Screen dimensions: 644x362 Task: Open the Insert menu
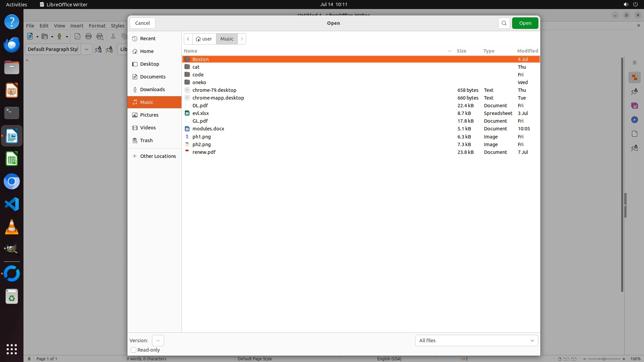76,26
